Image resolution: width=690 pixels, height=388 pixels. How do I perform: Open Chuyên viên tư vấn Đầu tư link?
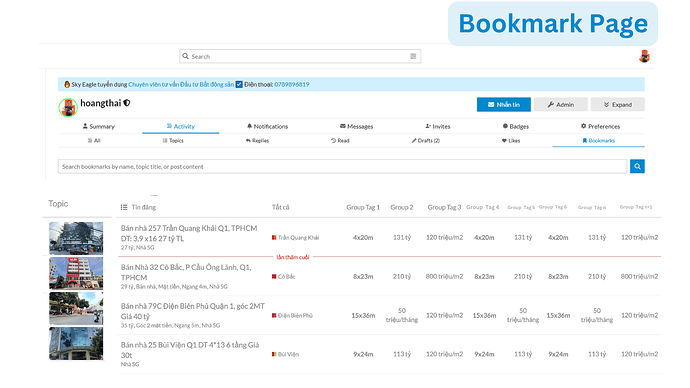(x=181, y=84)
